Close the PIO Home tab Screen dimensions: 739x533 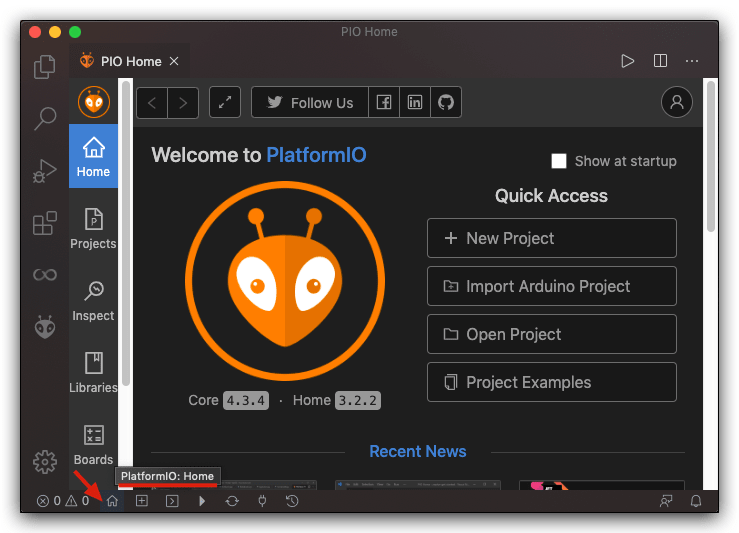[x=174, y=61]
